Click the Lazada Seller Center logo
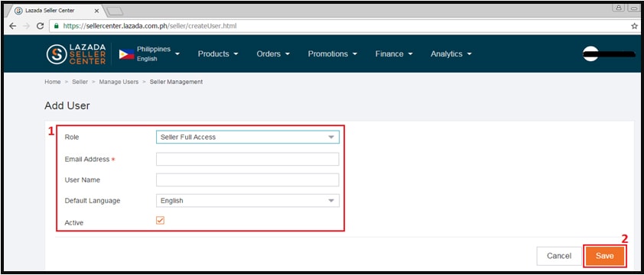 click(76, 54)
